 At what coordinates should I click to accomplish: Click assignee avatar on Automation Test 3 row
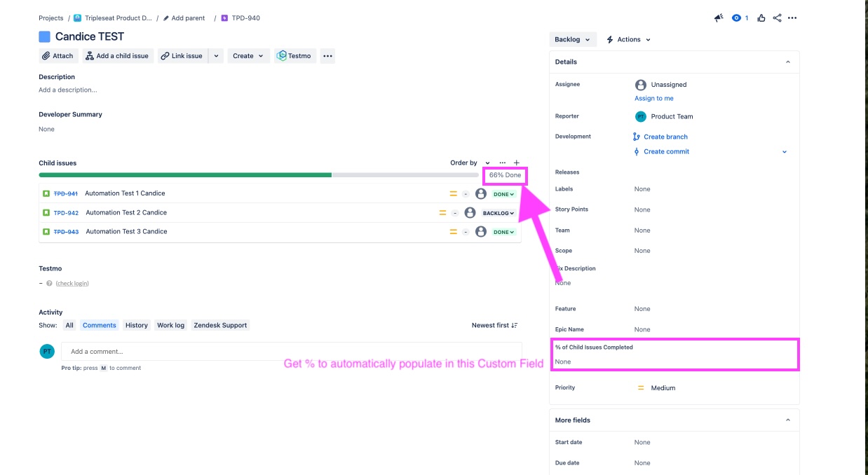[481, 232]
